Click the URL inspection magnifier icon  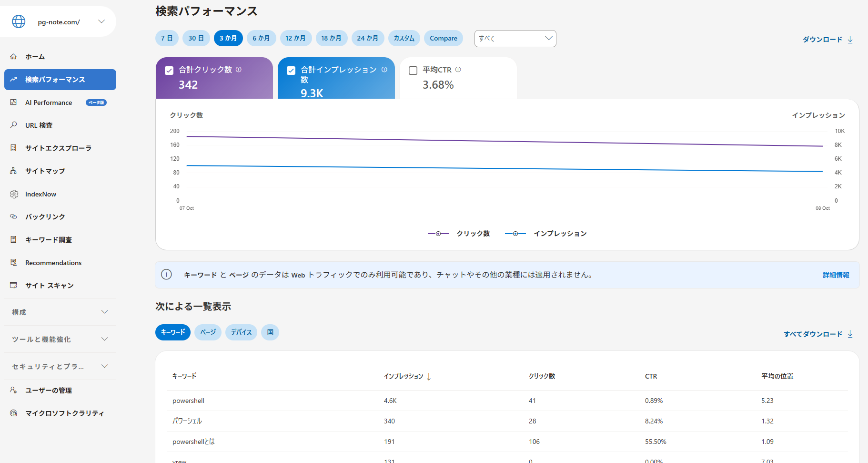coord(13,125)
